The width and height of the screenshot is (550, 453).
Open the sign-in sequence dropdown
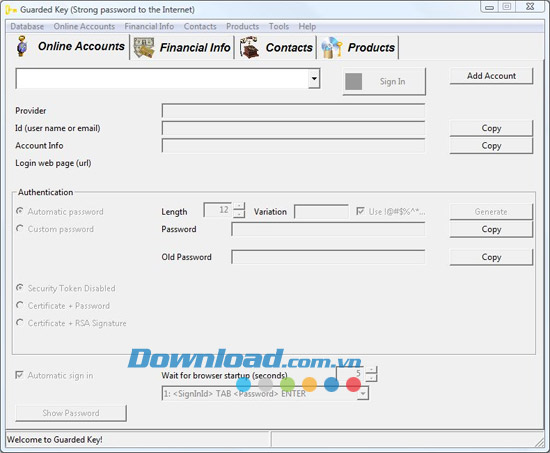point(363,393)
